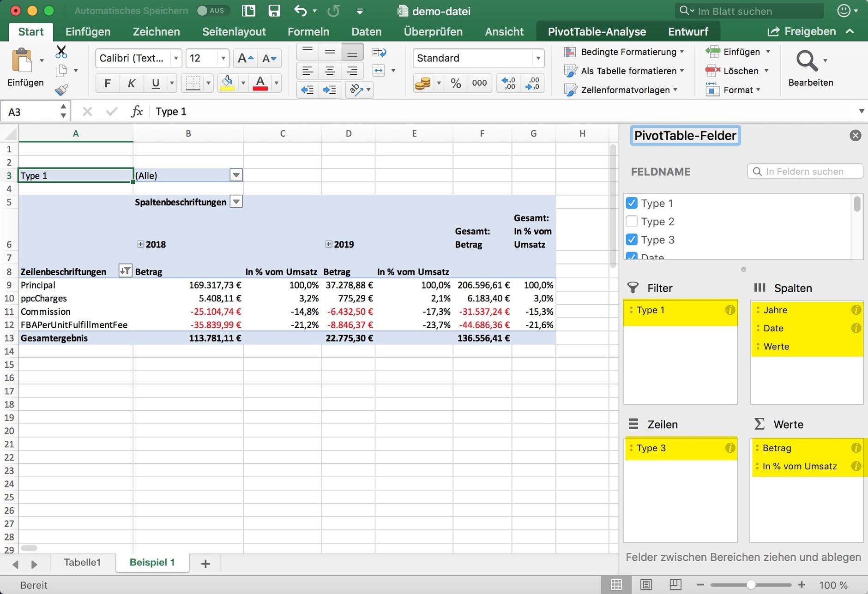Viewport: 868px width, 594px height.
Task: Click the decrease indent icon
Action: (307, 90)
